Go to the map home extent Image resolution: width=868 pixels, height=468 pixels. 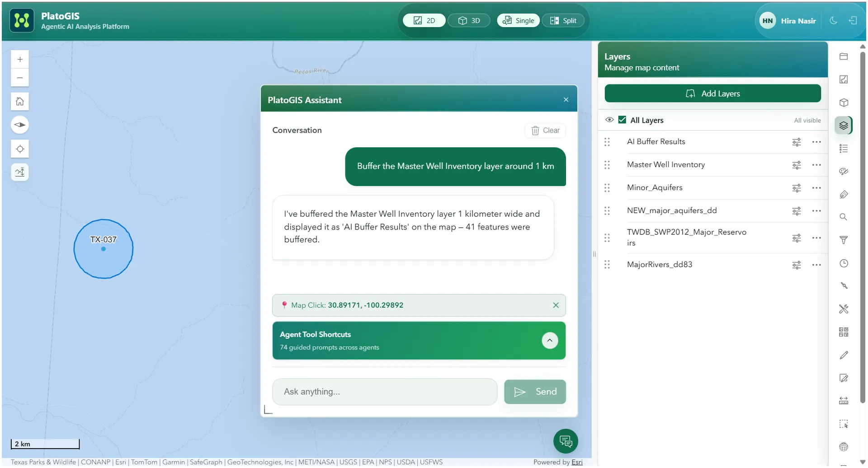coord(20,101)
